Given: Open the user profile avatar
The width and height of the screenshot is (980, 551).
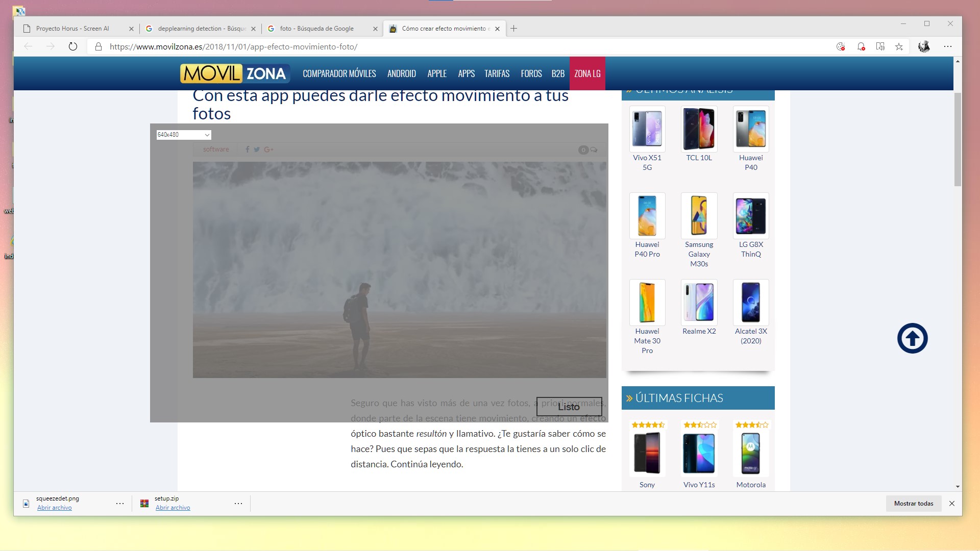Looking at the screenshot, I should pyautogui.click(x=924, y=46).
